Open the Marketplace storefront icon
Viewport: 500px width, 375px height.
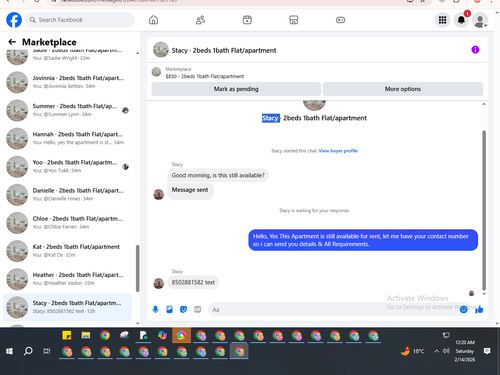click(294, 20)
